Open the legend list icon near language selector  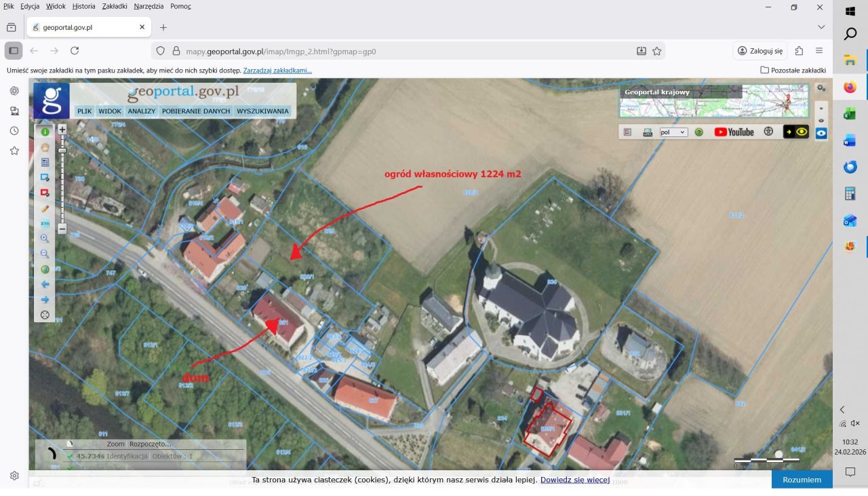point(627,132)
